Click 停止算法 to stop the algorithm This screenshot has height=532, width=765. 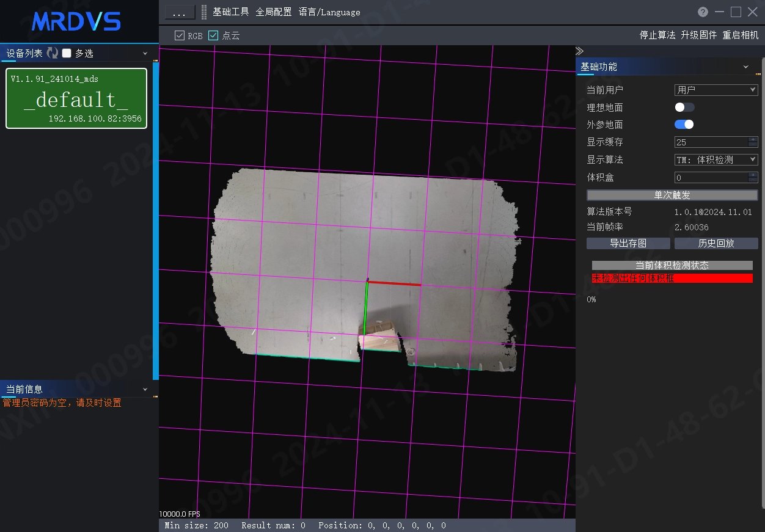point(657,35)
